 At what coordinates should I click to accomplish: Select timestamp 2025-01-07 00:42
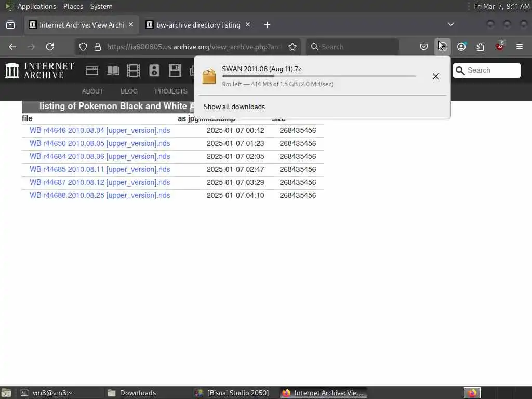click(235, 130)
